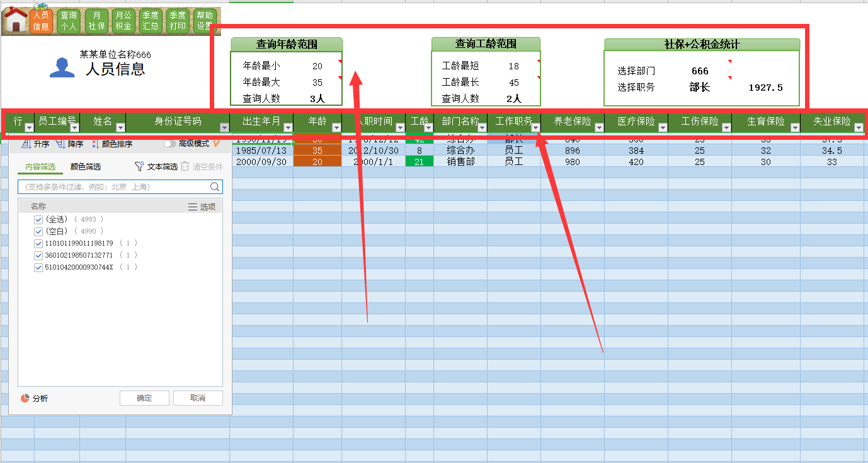868x463 pixels.
Task: Uncheck ID 110101199011198179 checkbox
Action: 38,243
